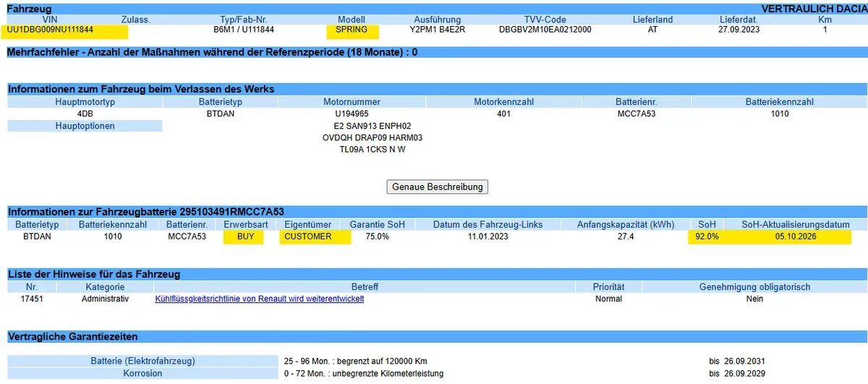Screen dimensions: 868x384
Task: Click the Korrosion warranty label
Action: (143, 373)
